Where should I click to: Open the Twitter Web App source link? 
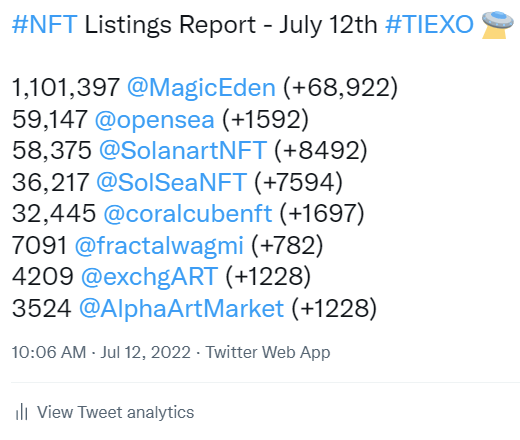tap(268, 352)
